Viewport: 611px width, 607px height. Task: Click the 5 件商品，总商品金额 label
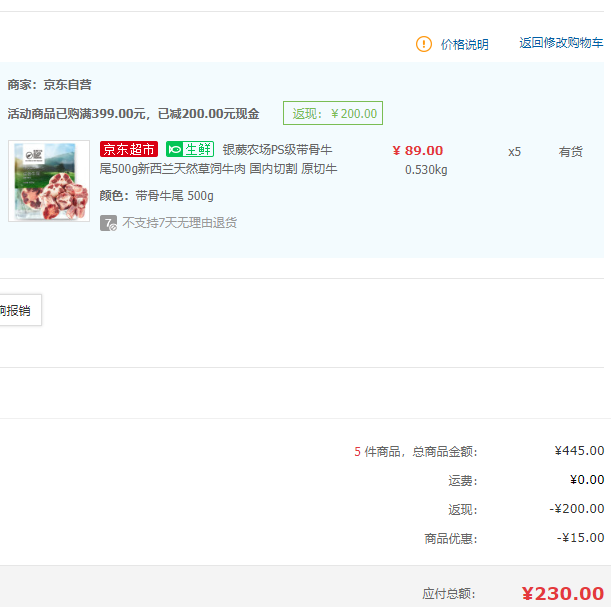(x=416, y=452)
